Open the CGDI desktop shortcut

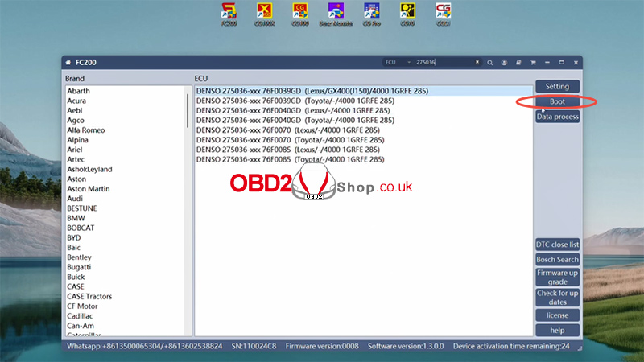tap(444, 14)
